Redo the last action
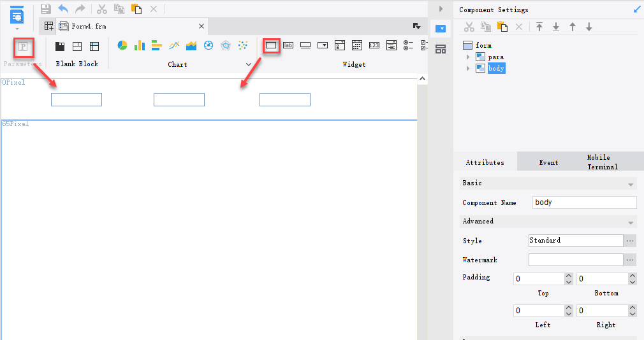 pos(80,9)
